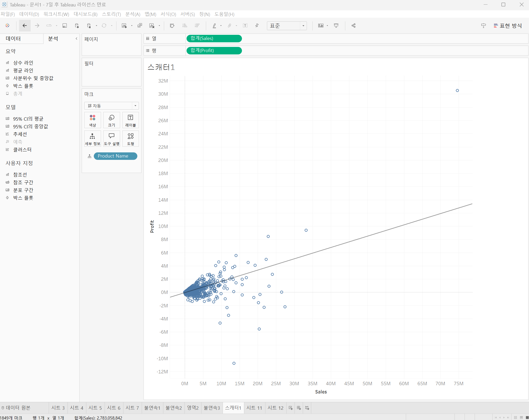The image size is (529, 420).
Task: Open the 색상 color mark card
Action: (x=93, y=120)
